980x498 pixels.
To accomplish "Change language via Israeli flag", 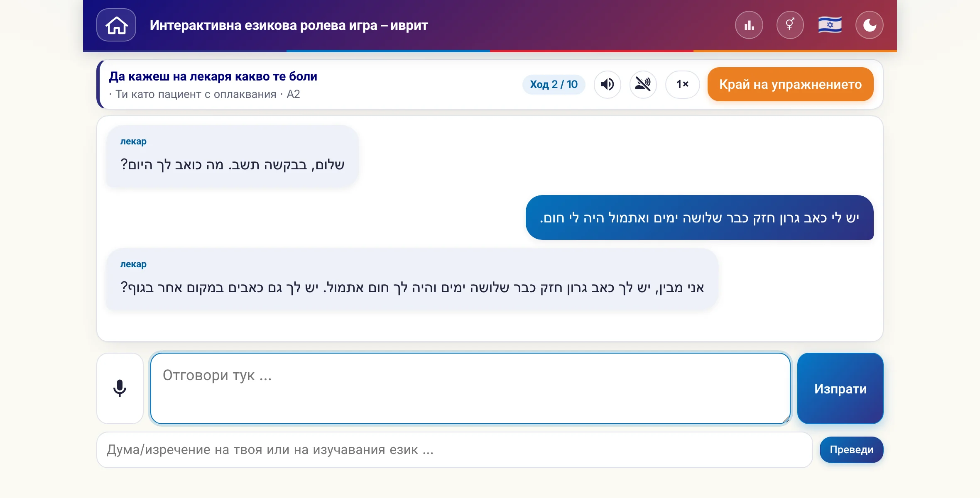I will [x=830, y=25].
